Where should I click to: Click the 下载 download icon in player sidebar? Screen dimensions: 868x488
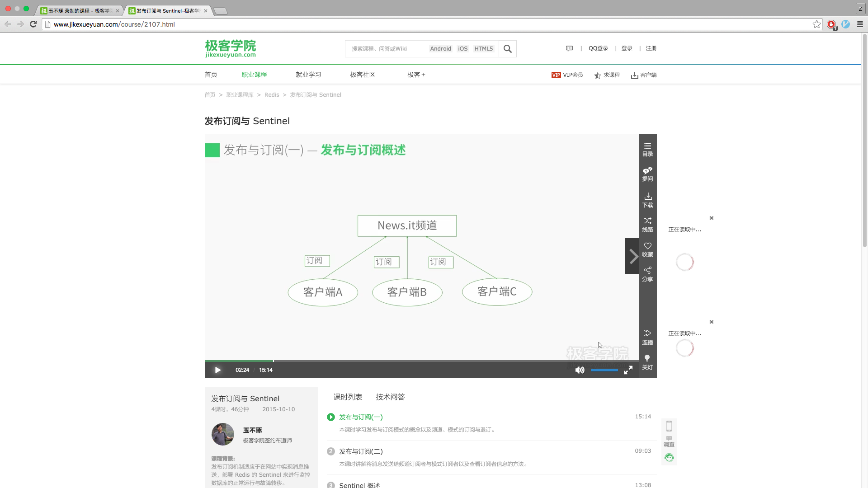point(647,200)
